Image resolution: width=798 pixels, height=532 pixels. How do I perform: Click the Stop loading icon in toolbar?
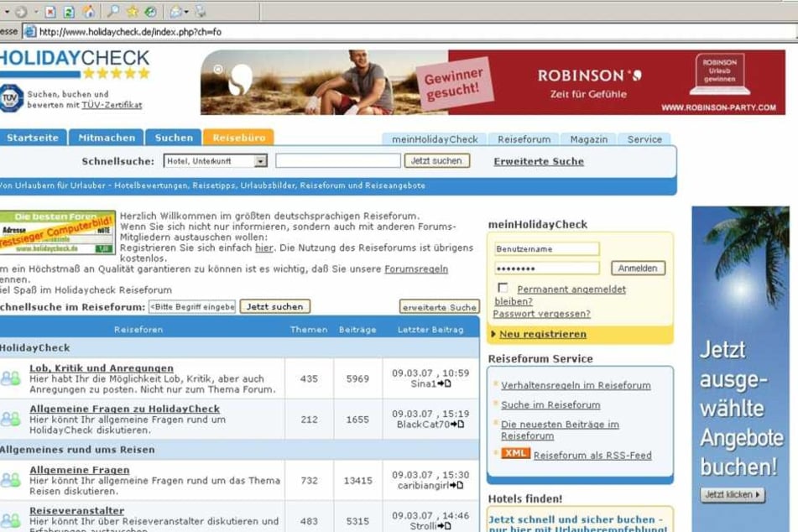(x=50, y=11)
